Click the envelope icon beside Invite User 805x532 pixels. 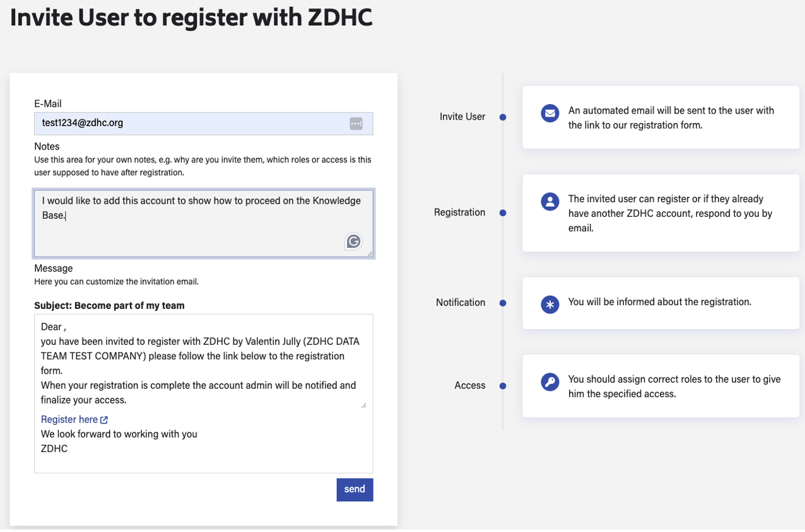tap(550, 113)
